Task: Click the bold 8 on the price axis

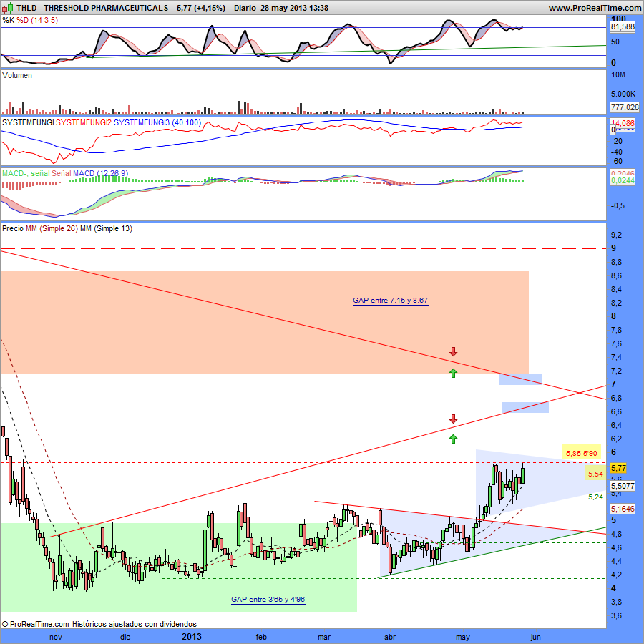Action: point(614,316)
